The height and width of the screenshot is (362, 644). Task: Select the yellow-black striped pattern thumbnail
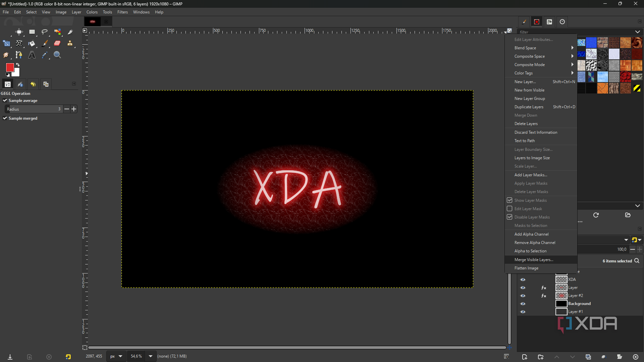point(637,88)
